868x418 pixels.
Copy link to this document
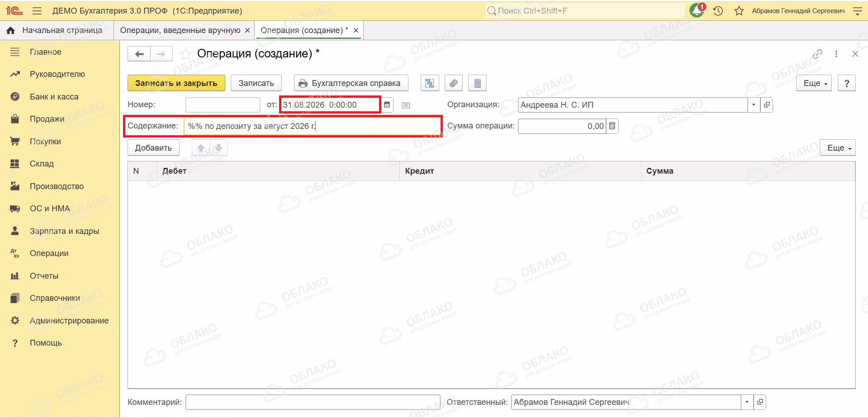click(817, 54)
